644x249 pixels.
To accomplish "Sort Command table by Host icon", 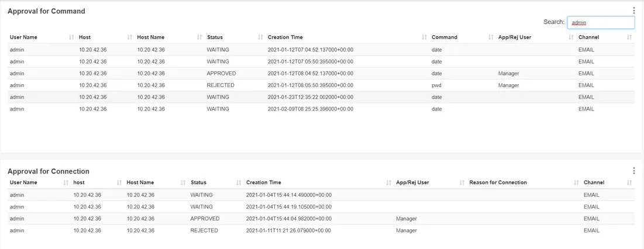I will tap(130, 37).
